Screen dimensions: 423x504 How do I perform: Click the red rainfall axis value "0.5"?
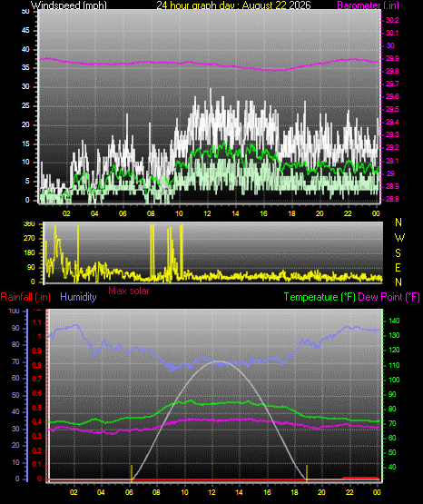(37, 409)
